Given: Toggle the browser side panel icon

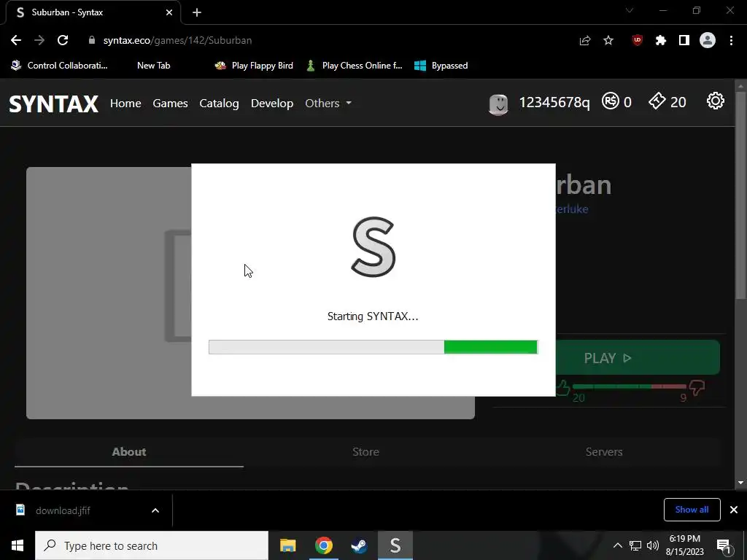Looking at the screenshot, I should click(x=684, y=41).
